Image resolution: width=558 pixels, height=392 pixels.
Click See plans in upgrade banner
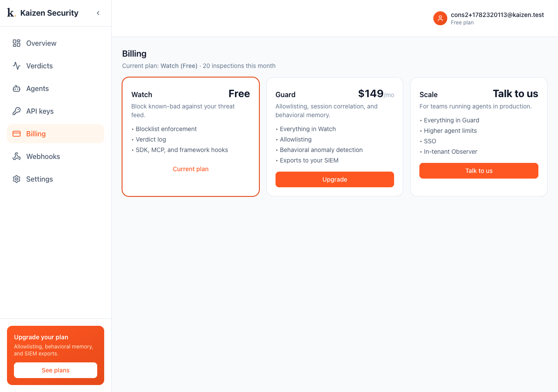pos(55,370)
